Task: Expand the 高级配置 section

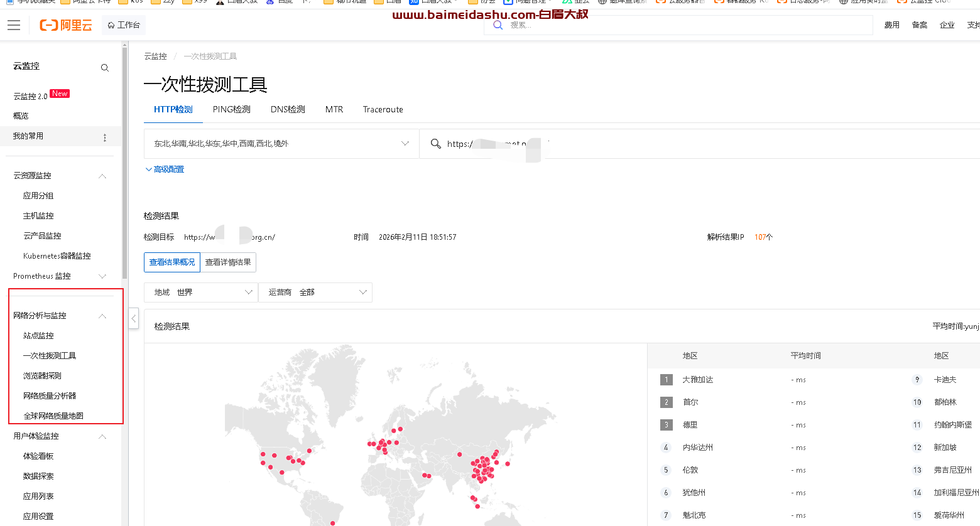Action: tap(165, 169)
